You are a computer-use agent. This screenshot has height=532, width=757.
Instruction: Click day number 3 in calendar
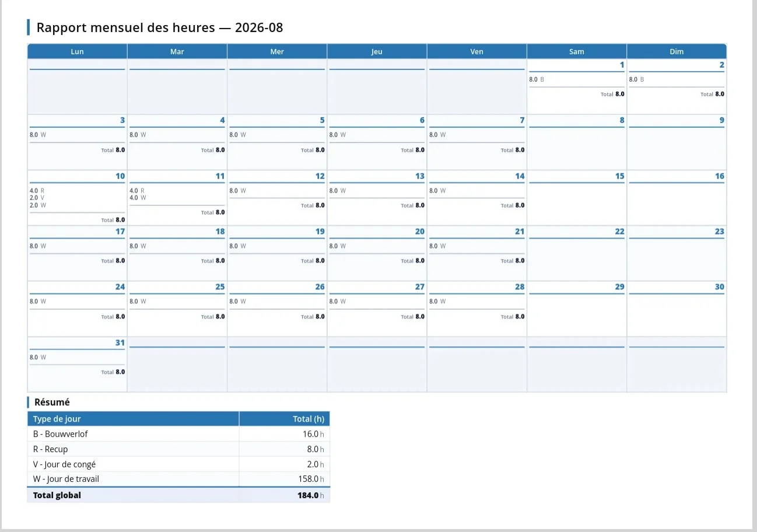[x=122, y=120]
